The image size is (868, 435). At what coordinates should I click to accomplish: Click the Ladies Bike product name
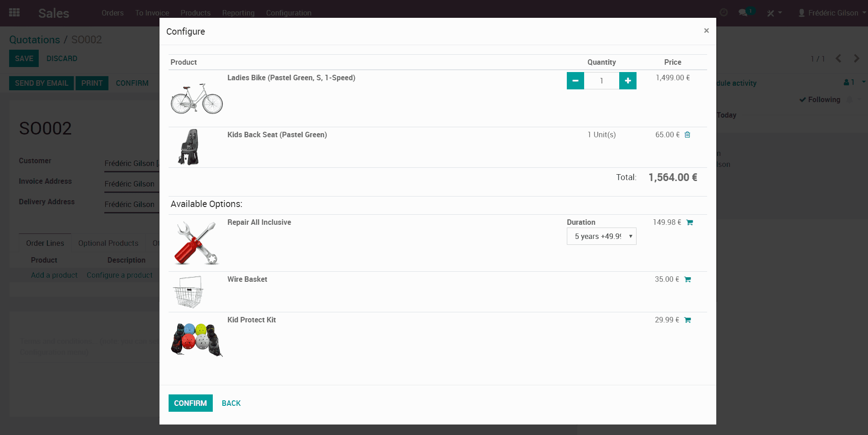[291, 78]
